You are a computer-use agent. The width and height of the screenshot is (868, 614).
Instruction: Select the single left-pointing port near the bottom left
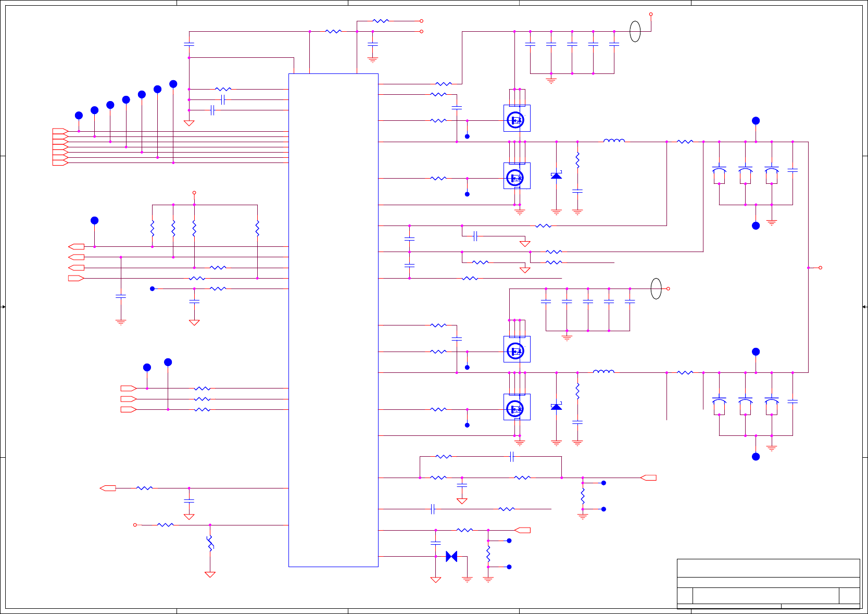coord(108,488)
